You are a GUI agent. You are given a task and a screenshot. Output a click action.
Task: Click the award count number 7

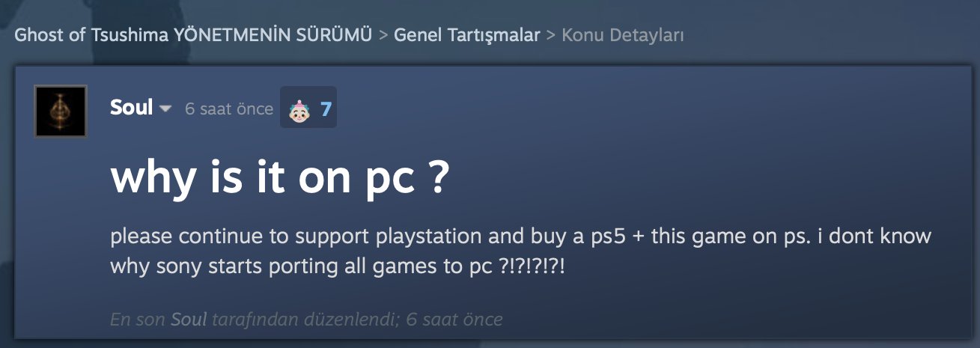click(x=326, y=109)
